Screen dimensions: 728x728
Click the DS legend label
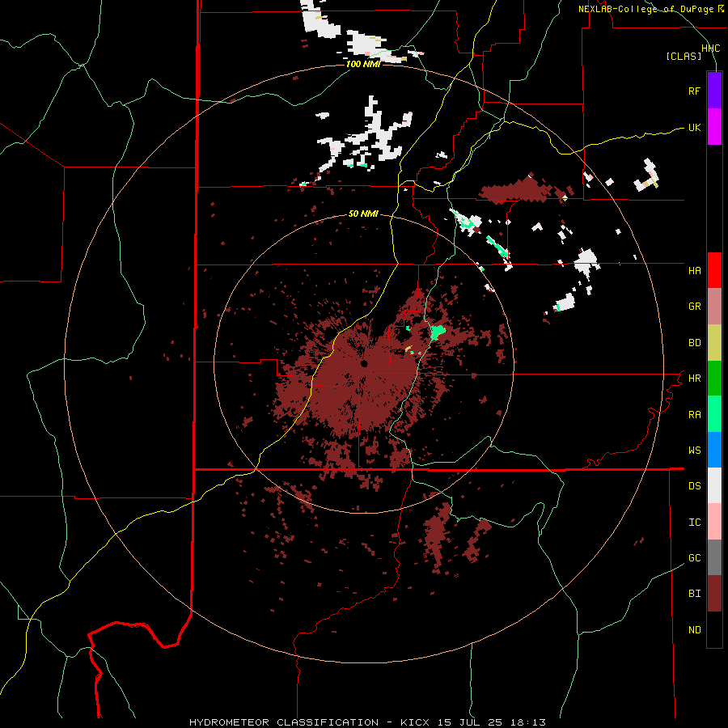click(x=694, y=486)
